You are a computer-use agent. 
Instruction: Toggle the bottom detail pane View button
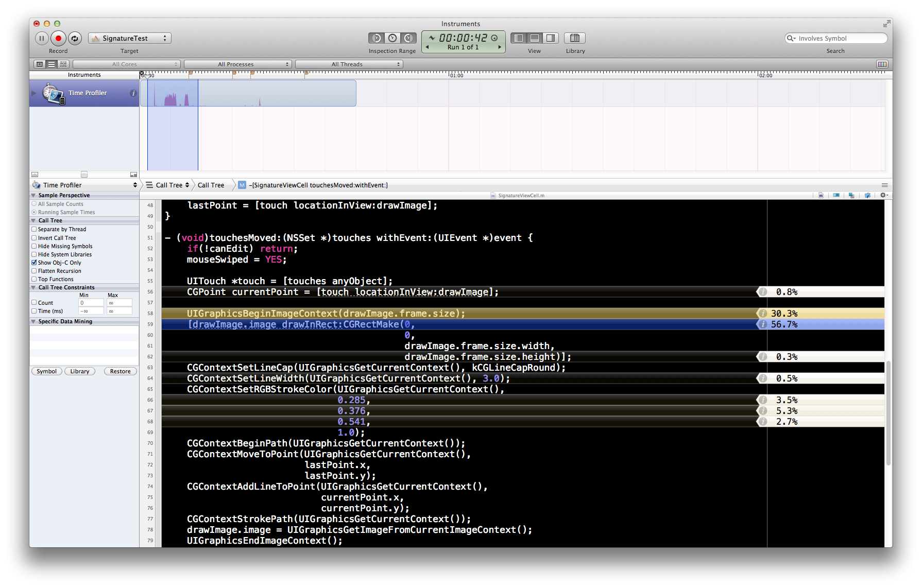coord(535,38)
